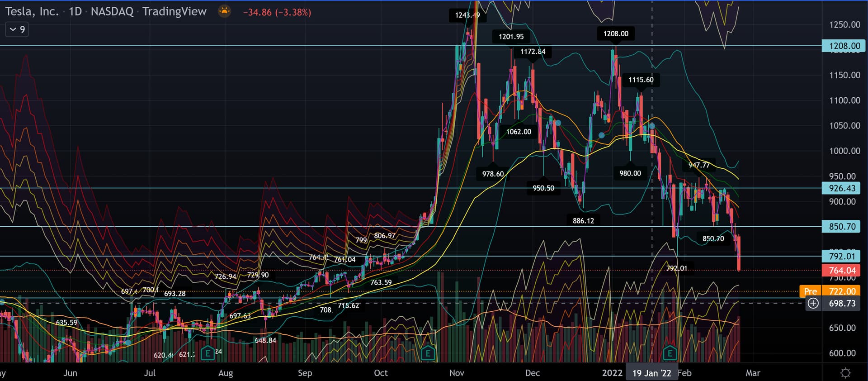The height and width of the screenshot is (381, 868).
Task: Click the Tesla, Inc. symbol name
Action: point(32,12)
